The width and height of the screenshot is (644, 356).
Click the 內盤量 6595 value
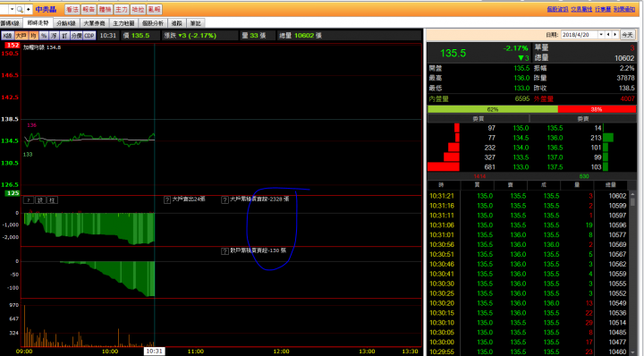(x=522, y=99)
